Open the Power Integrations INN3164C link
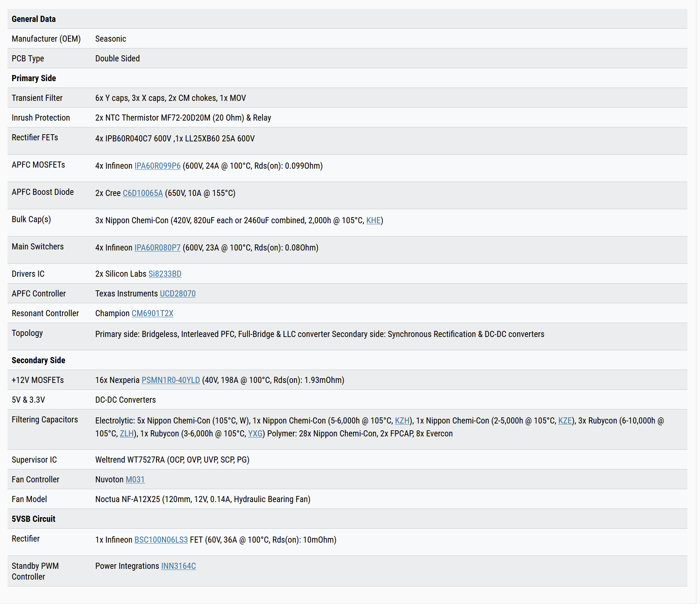 pyautogui.click(x=178, y=566)
